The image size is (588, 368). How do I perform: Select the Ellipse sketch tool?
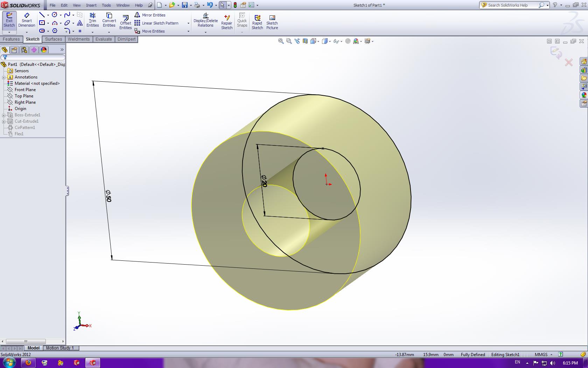pyautogui.click(x=67, y=23)
